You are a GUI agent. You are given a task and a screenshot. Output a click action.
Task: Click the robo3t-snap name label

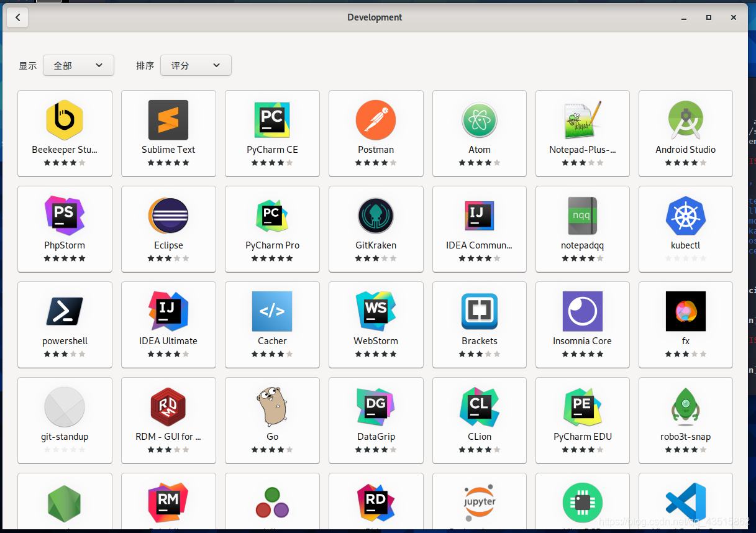(686, 437)
